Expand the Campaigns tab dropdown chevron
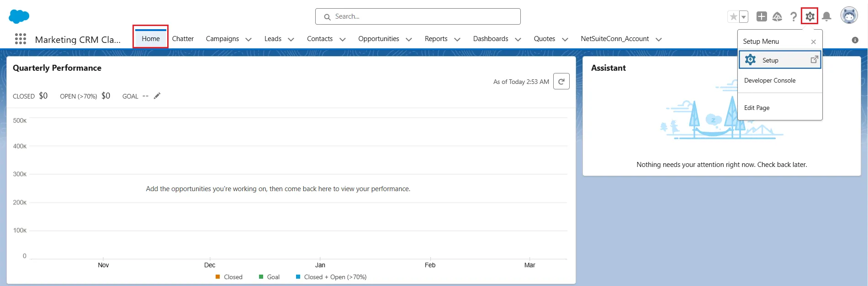 (249, 39)
